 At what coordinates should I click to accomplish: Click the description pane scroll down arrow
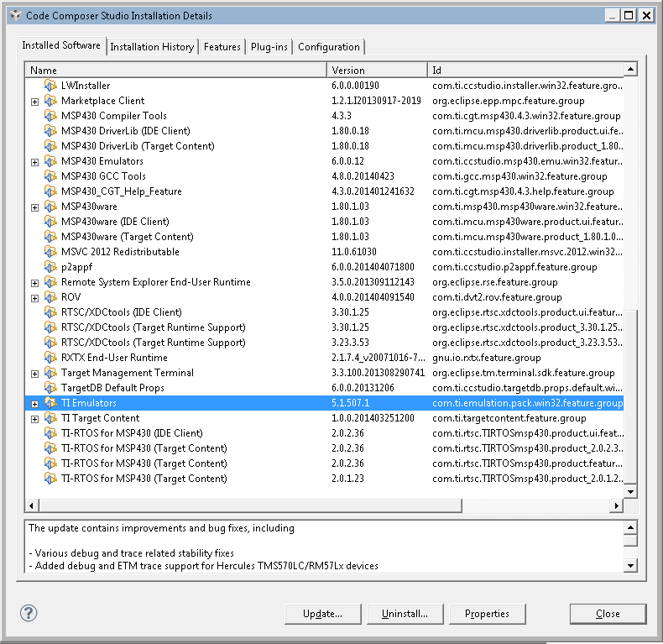pos(630,566)
